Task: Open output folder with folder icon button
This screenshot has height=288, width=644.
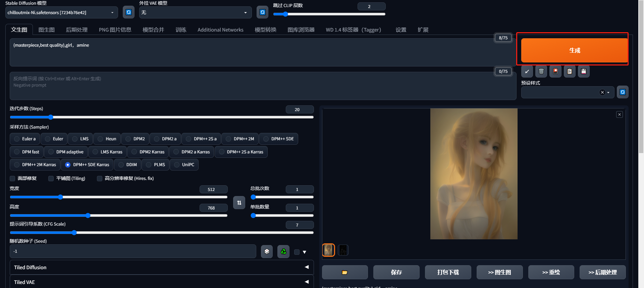Action: pyautogui.click(x=345, y=272)
